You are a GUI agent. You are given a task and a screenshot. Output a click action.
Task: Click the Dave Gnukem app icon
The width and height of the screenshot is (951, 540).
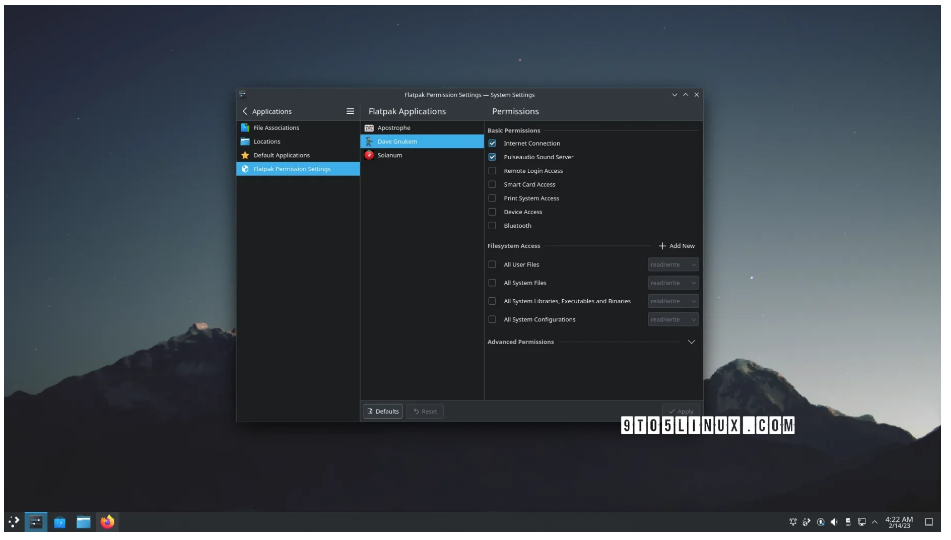point(369,141)
